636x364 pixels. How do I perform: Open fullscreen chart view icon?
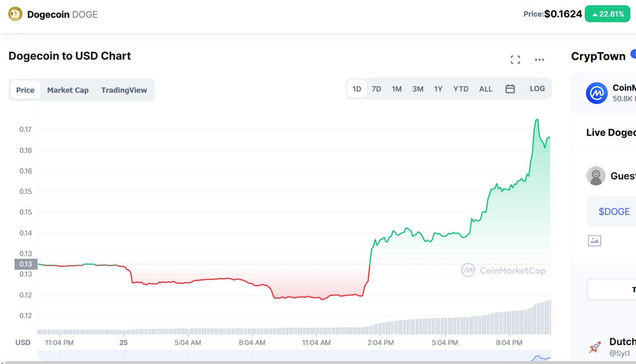pyautogui.click(x=515, y=60)
